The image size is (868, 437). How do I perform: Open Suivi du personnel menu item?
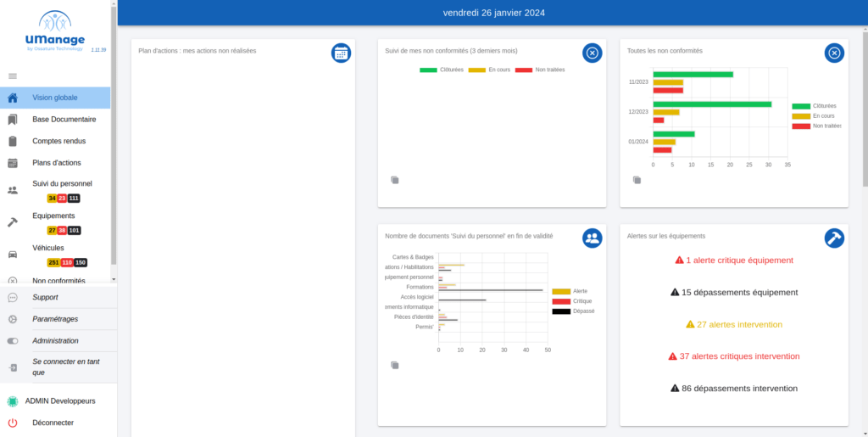(x=55, y=190)
